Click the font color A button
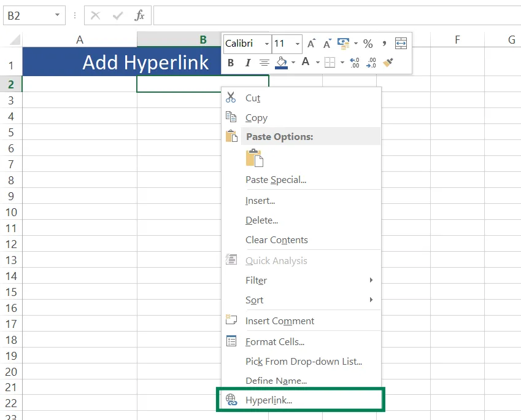This screenshot has width=521, height=420. [306, 62]
